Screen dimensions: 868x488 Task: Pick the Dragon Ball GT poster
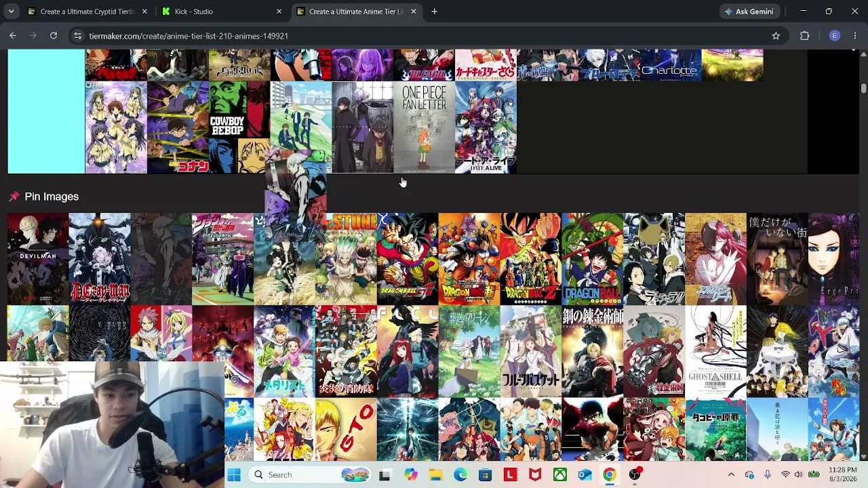408,259
